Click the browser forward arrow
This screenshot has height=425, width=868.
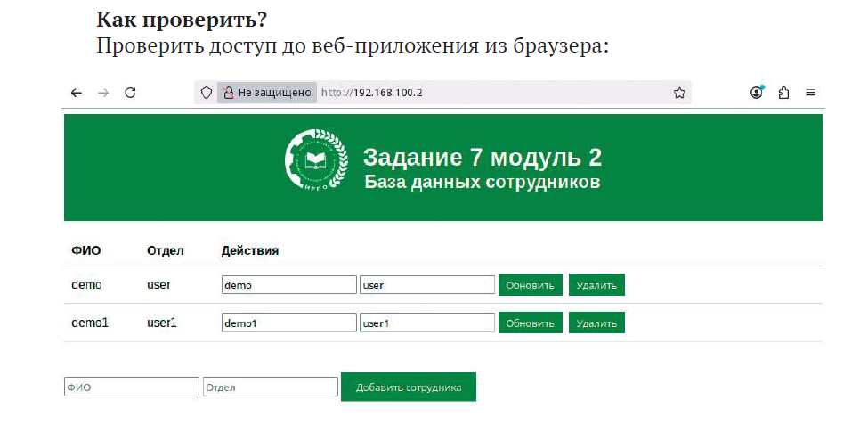pos(103,93)
